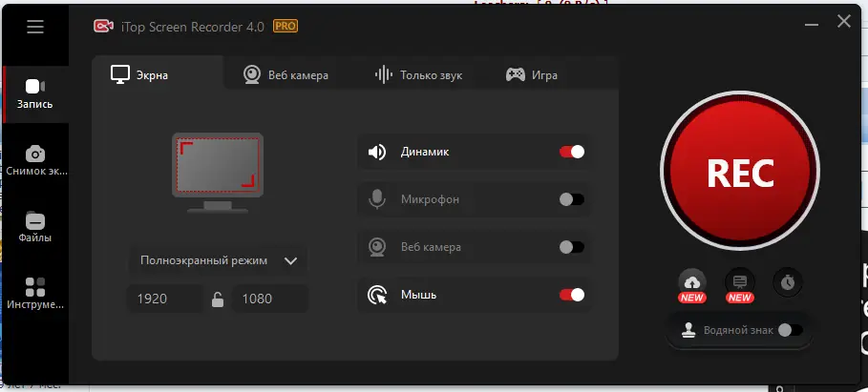
Task: Switch to the Экрна tab
Action: [158, 72]
